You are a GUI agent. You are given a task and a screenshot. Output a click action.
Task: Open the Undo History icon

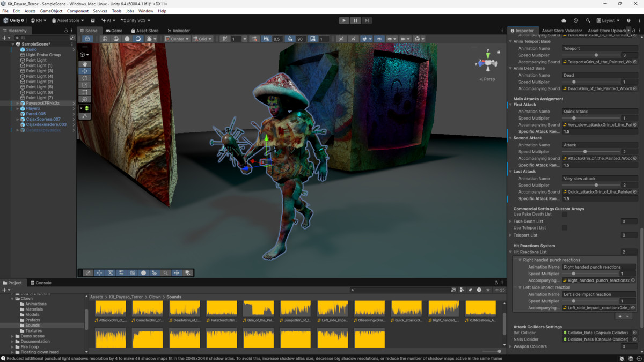click(576, 20)
